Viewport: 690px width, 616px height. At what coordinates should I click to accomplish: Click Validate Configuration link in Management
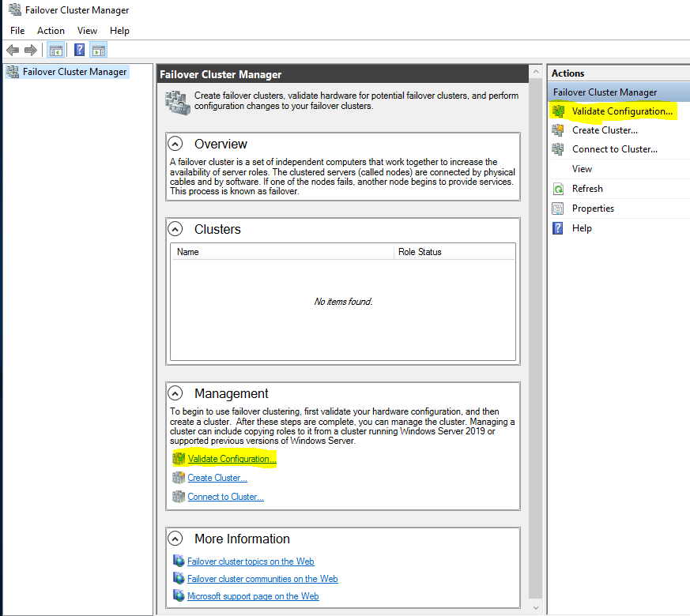(x=232, y=459)
